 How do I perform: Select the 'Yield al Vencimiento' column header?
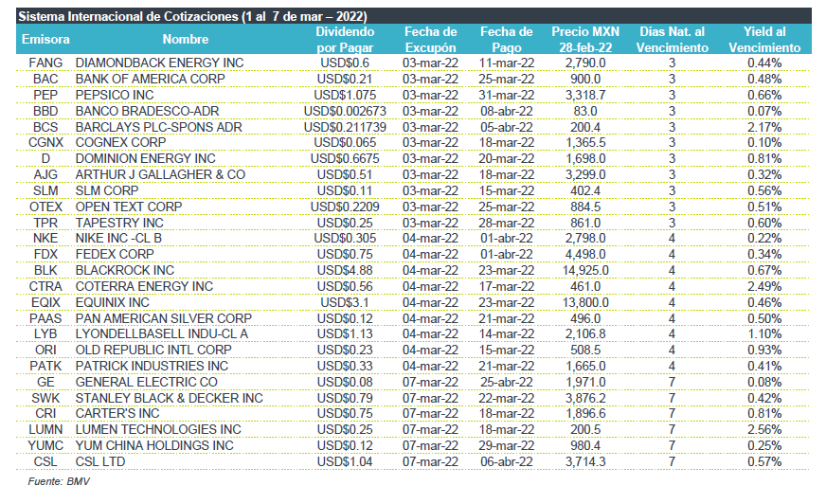pos(764,40)
